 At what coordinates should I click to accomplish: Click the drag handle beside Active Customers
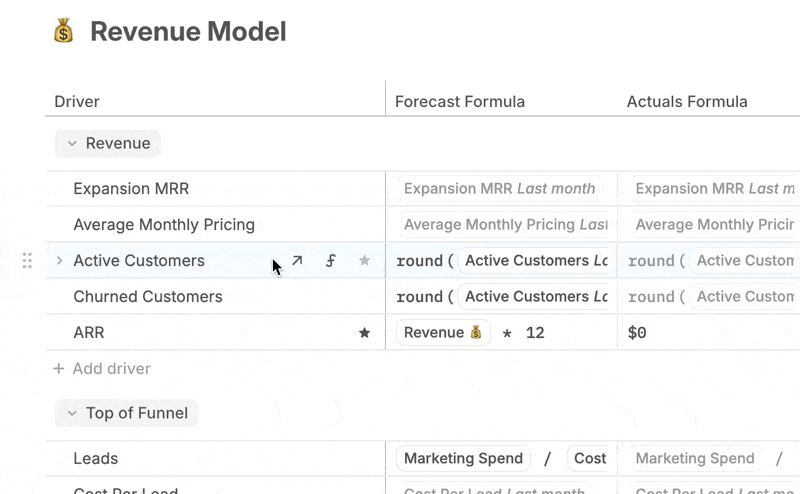coord(27,261)
